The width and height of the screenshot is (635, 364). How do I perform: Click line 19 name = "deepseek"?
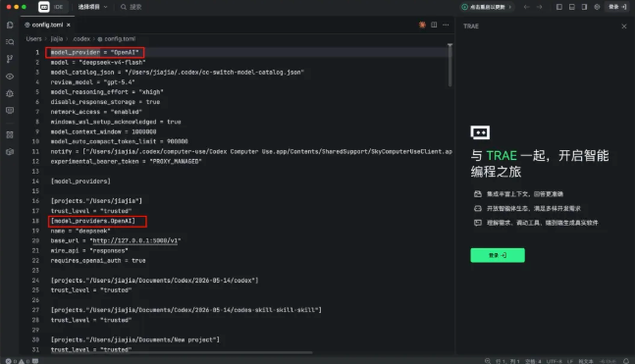[80, 231]
